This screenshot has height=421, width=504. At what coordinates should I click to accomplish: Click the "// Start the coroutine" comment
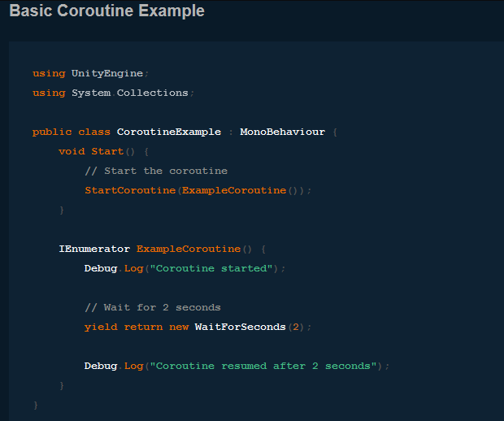pos(156,171)
